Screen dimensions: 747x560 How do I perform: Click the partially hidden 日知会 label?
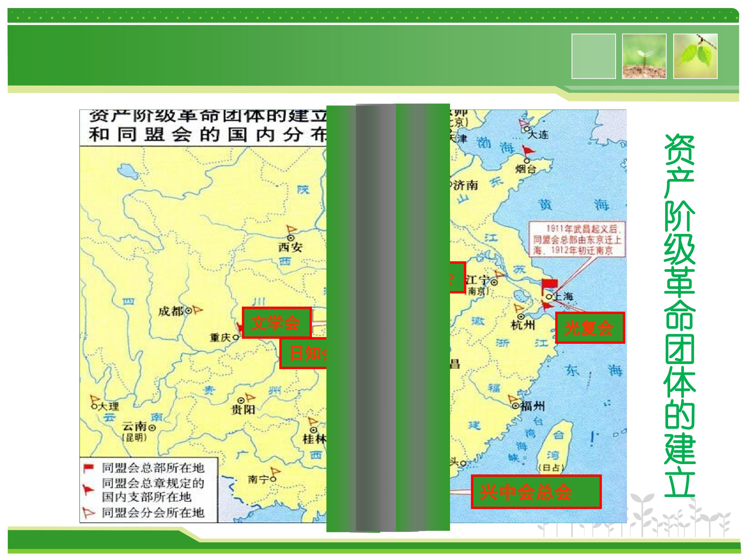tap(303, 353)
